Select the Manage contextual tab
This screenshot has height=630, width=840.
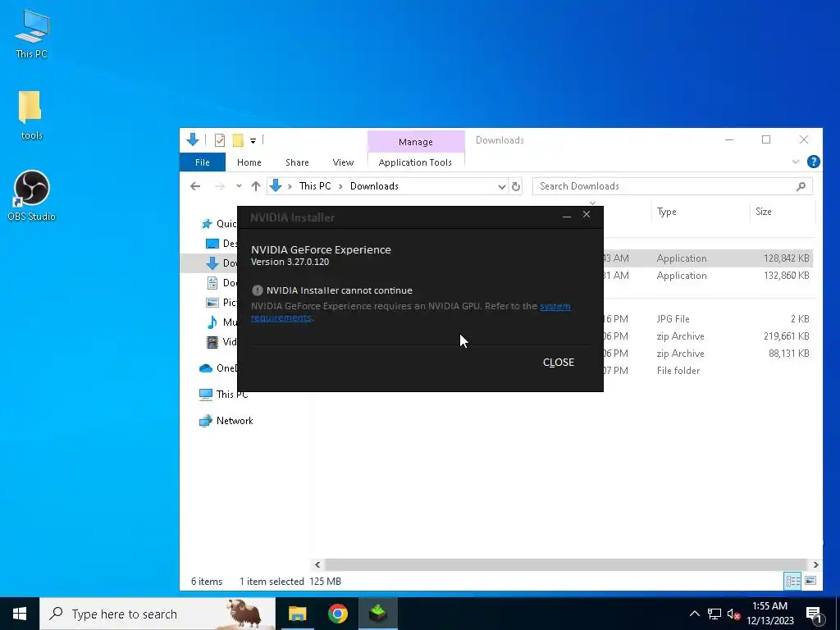416,142
